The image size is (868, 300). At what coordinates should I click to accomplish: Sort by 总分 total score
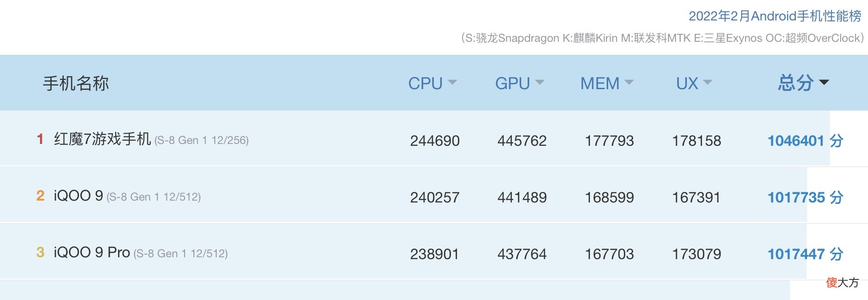click(803, 83)
